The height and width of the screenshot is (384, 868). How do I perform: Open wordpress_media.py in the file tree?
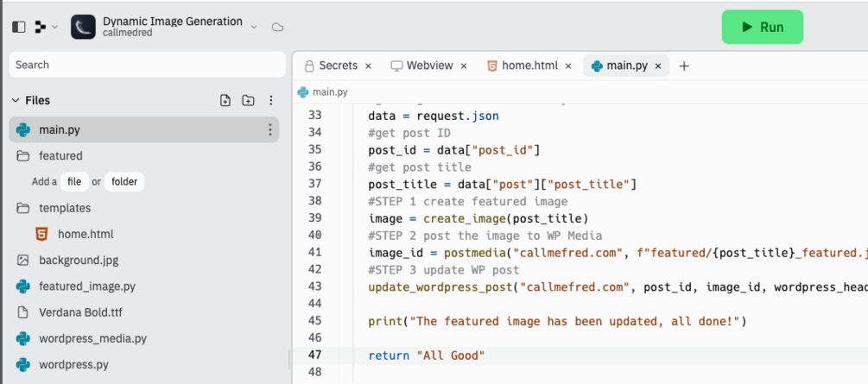click(x=92, y=339)
